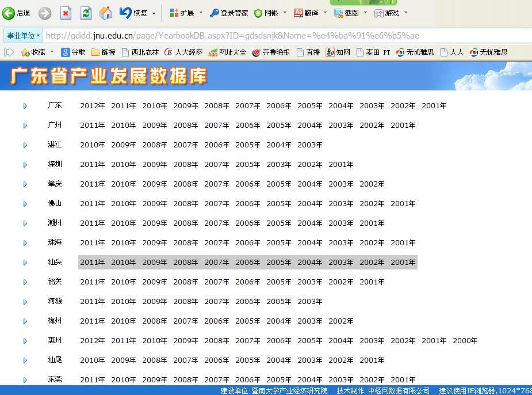Expand the arrow beside 广州 row

(x=25, y=126)
